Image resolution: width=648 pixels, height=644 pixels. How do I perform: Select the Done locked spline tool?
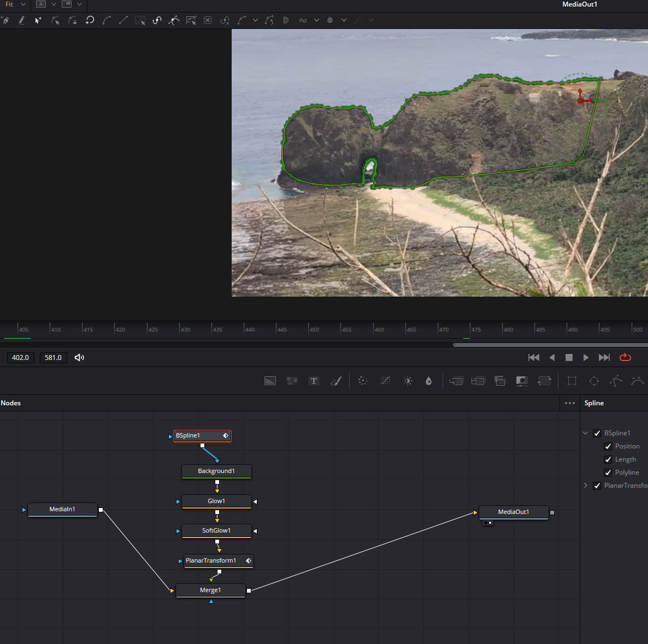[72, 20]
